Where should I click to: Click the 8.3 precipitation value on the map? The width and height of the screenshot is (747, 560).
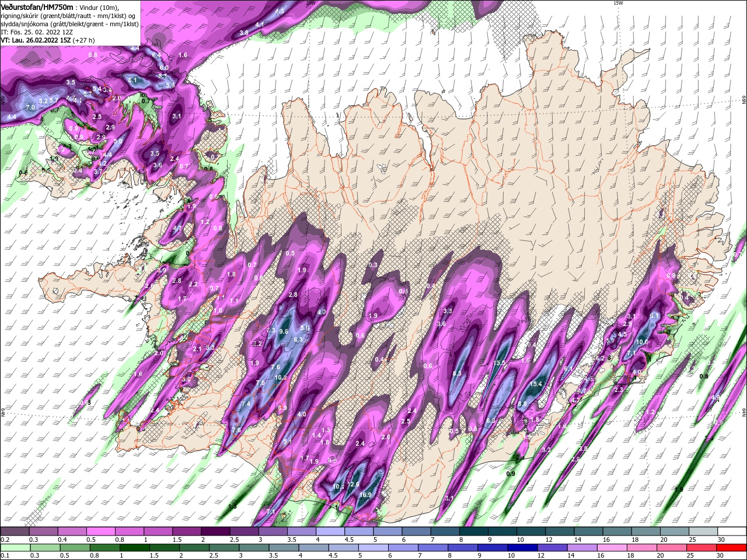click(x=457, y=373)
